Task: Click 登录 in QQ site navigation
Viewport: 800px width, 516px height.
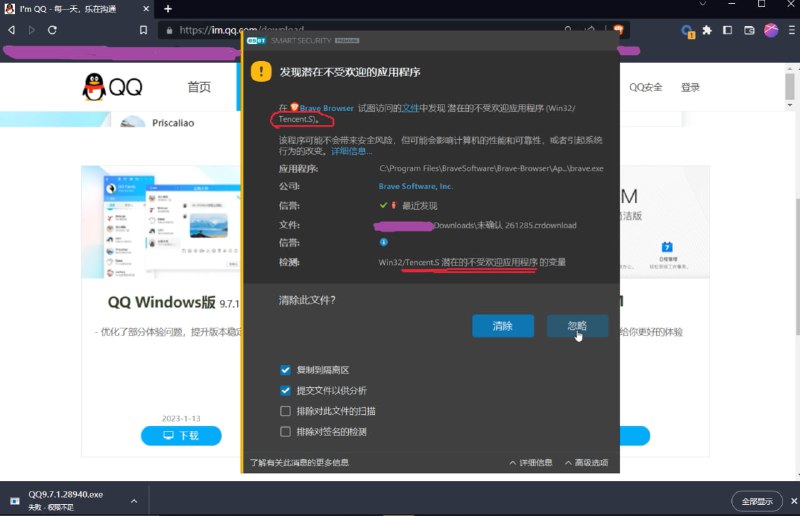Action: 690,87
